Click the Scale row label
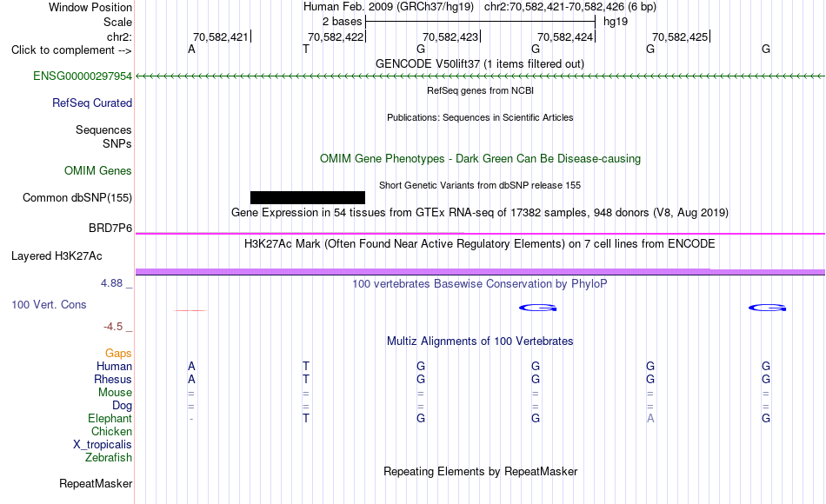Image resolution: width=826 pixels, height=504 pixels. [x=117, y=22]
